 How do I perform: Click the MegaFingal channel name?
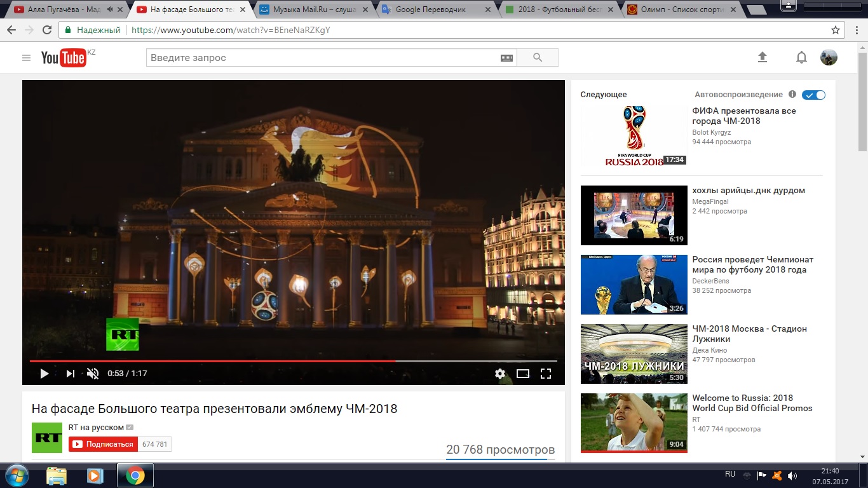tap(710, 201)
